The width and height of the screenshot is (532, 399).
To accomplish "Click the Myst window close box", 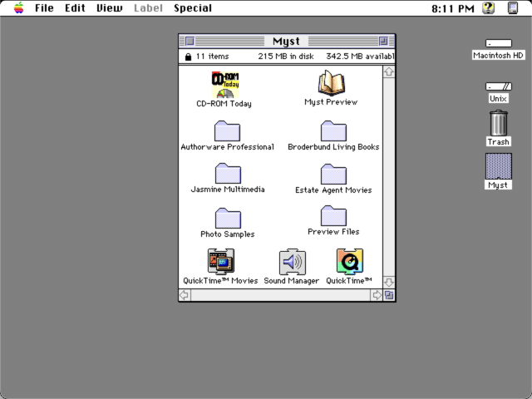I will [x=190, y=42].
